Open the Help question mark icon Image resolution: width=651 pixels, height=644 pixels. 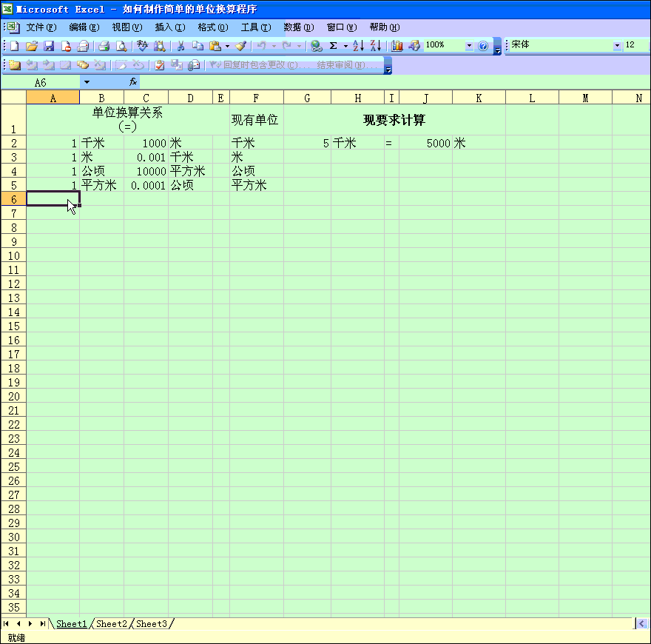pyautogui.click(x=483, y=46)
